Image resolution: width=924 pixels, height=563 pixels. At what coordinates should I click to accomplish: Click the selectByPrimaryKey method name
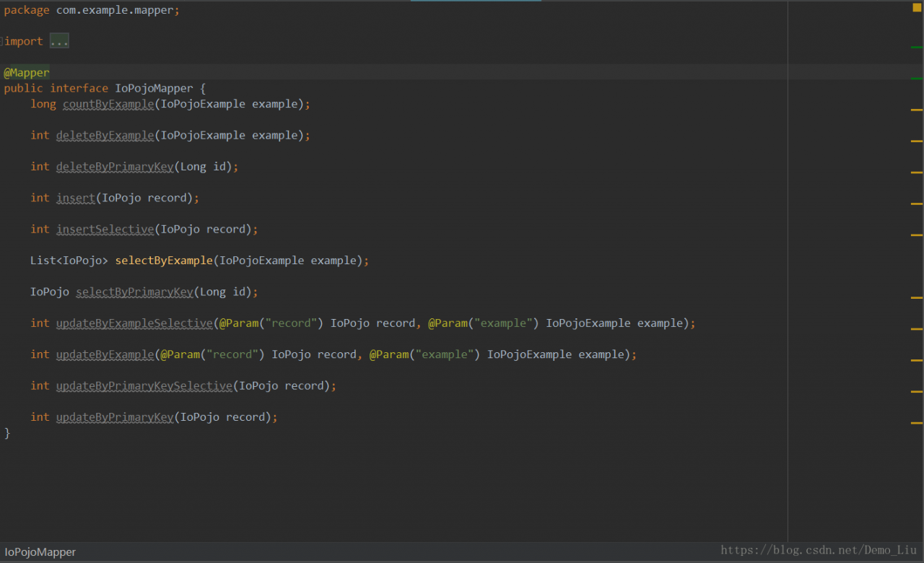point(134,292)
